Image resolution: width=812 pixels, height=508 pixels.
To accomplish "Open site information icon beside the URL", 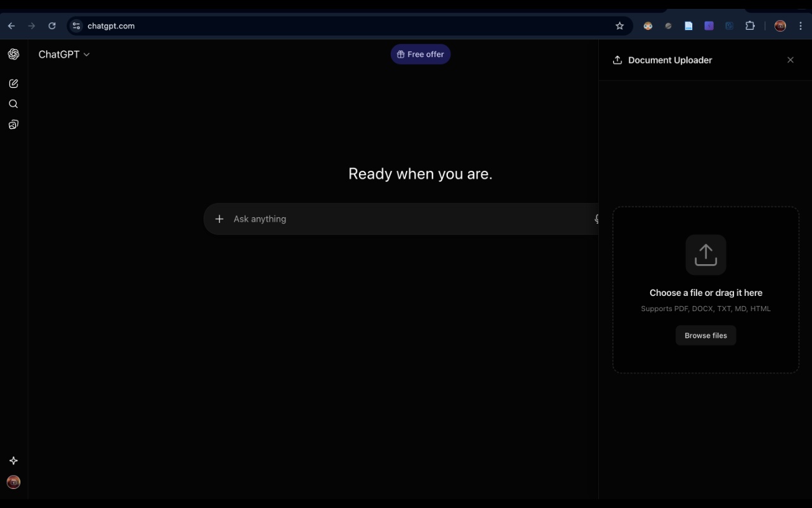I will pos(76,26).
